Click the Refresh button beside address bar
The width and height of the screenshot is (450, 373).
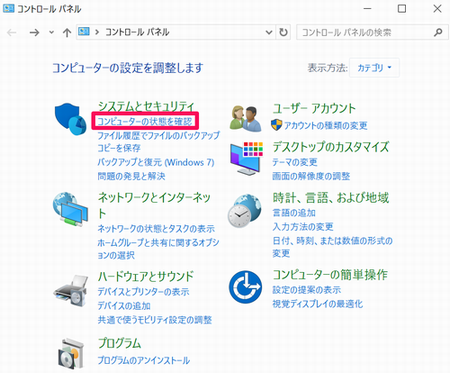point(283,32)
